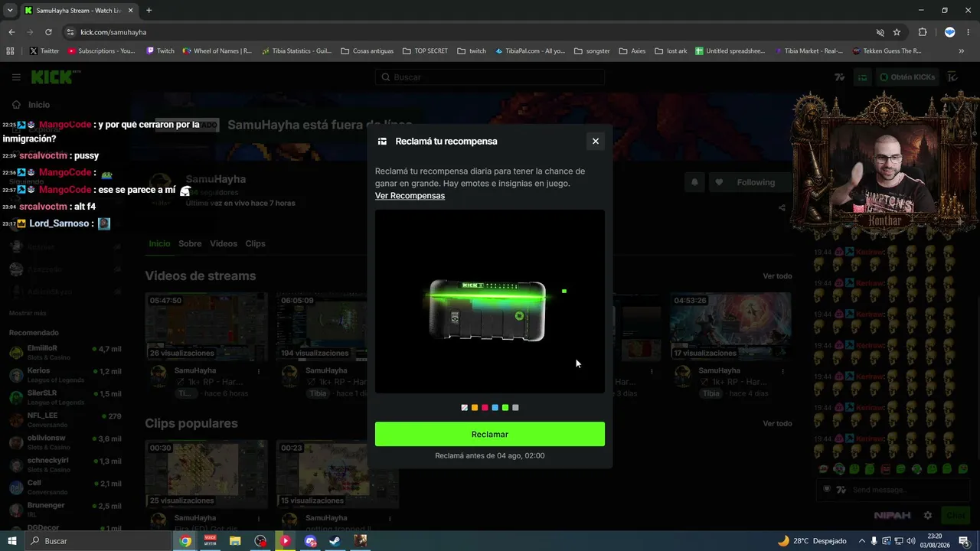Open the Cosas antiguas bookmark folder
The image size is (980, 551).
pos(367,51)
